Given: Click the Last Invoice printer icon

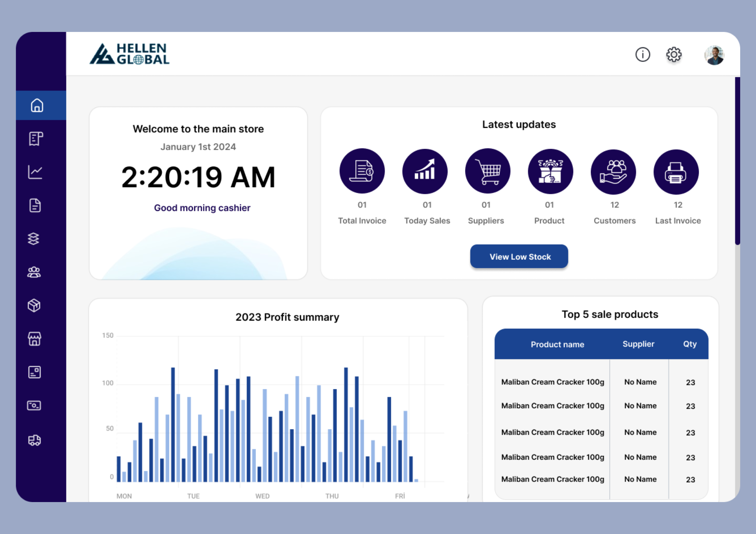Looking at the screenshot, I should click(676, 172).
